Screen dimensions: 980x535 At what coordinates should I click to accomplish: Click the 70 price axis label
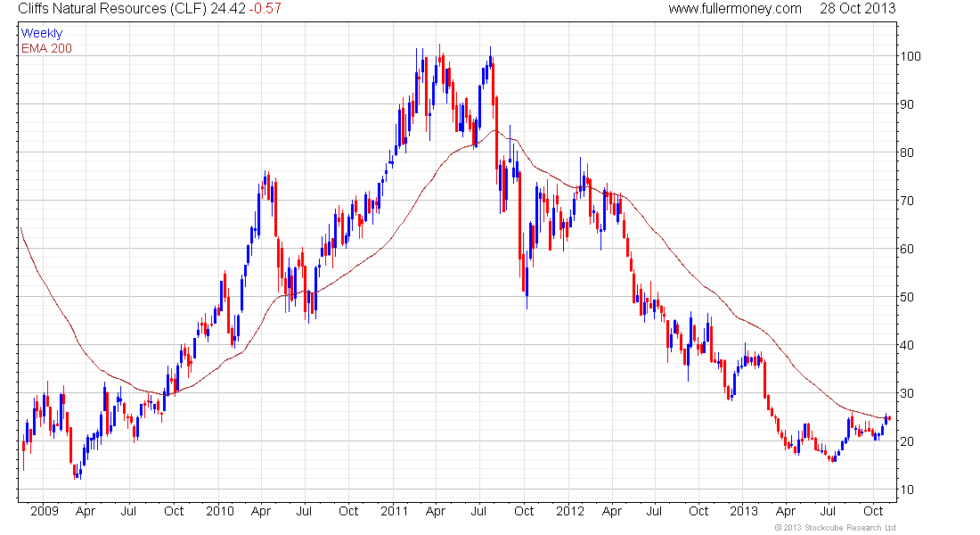(906, 201)
